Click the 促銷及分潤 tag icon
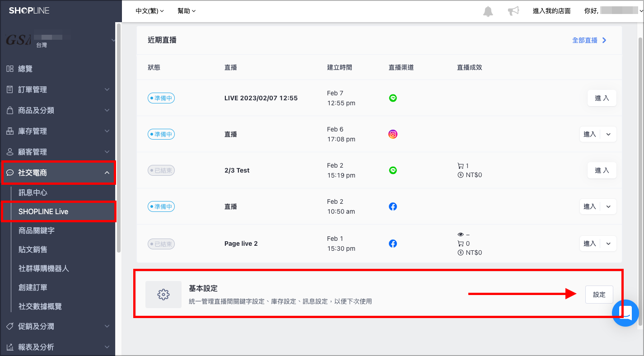The height and width of the screenshot is (356, 644). [x=10, y=326]
